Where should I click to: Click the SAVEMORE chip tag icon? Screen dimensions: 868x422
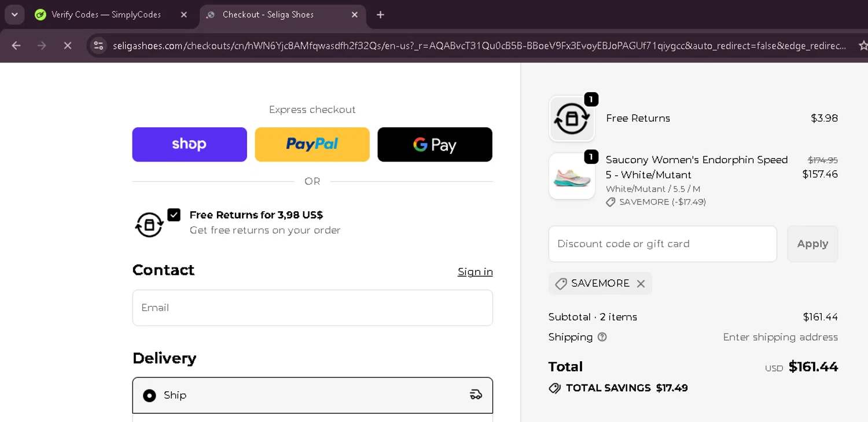[561, 284]
